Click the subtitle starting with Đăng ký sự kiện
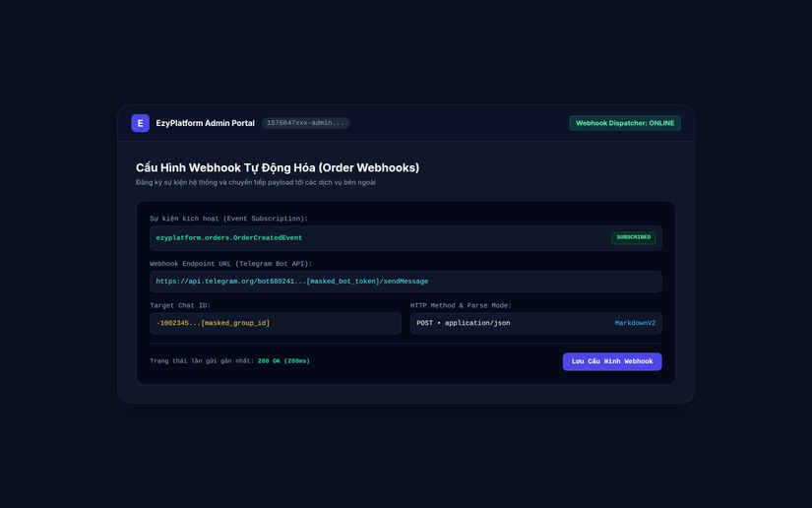This screenshot has height=508, width=812. 256,182
